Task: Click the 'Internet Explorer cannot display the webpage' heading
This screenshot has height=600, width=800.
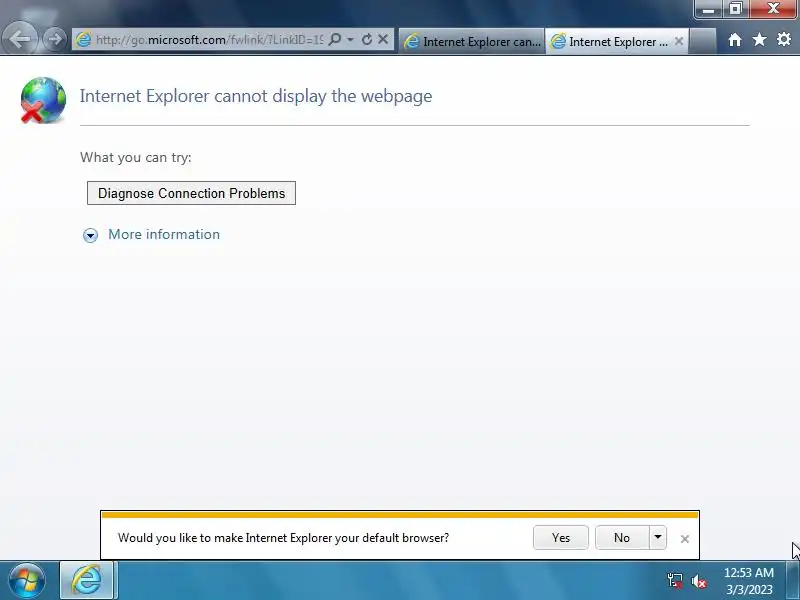Action: point(256,96)
